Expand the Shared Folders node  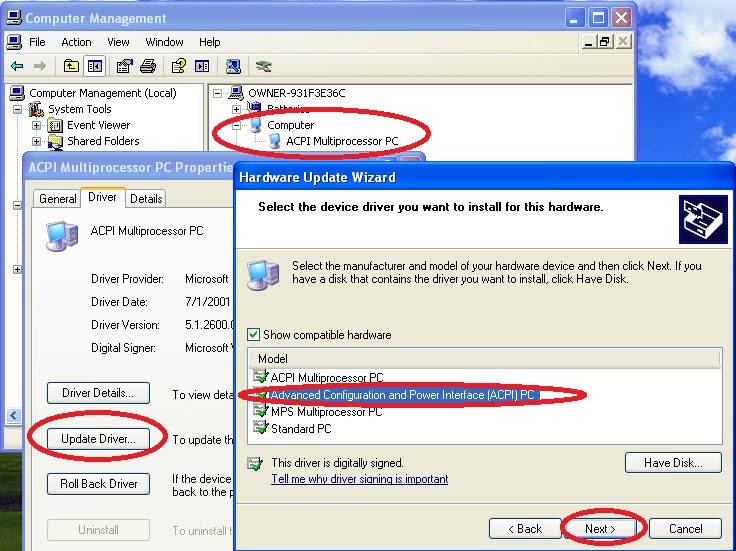36,141
